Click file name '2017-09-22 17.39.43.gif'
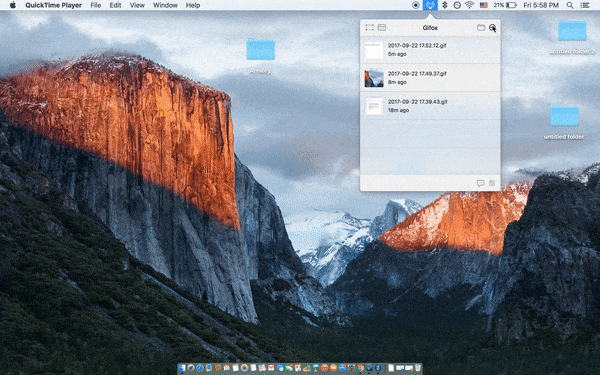Viewport: 600px width, 375px height. click(x=417, y=102)
